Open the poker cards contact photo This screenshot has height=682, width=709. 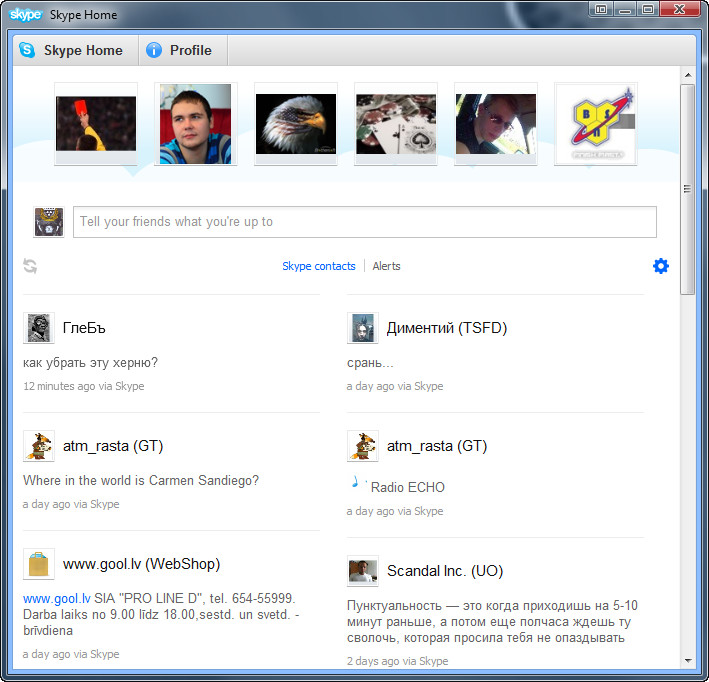(x=396, y=123)
